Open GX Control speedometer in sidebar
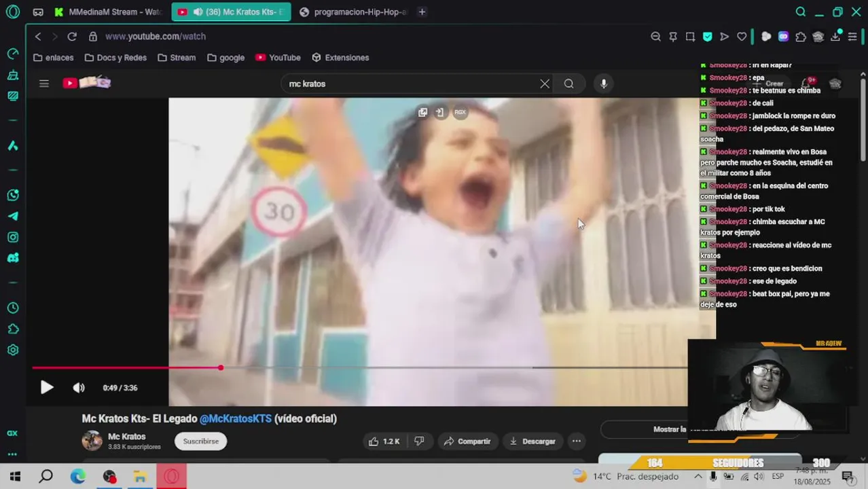Image resolution: width=868 pixels, height=489 pixels. click(12, 54)
